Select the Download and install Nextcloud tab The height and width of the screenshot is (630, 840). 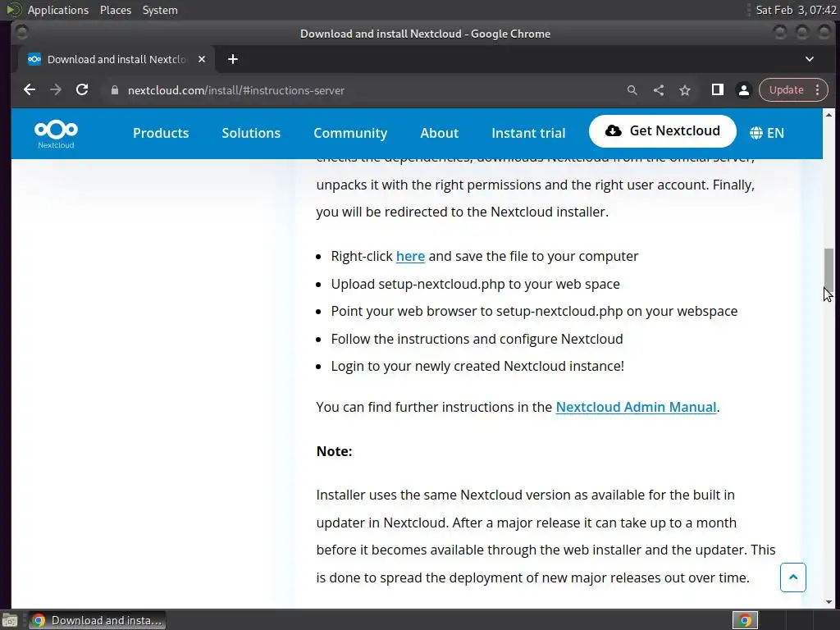click(116, 59)
